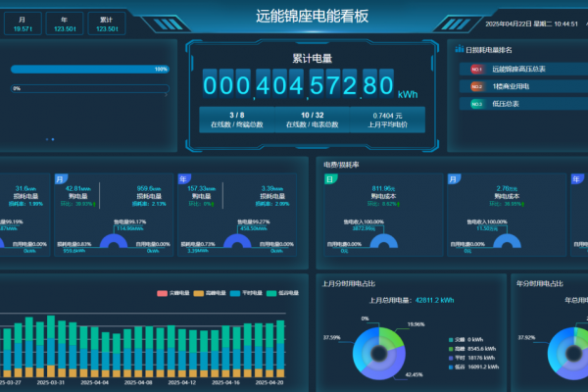Click the bar chart icon beside 日损耗电量排名
588x392 pixels.
coord(459,47)
